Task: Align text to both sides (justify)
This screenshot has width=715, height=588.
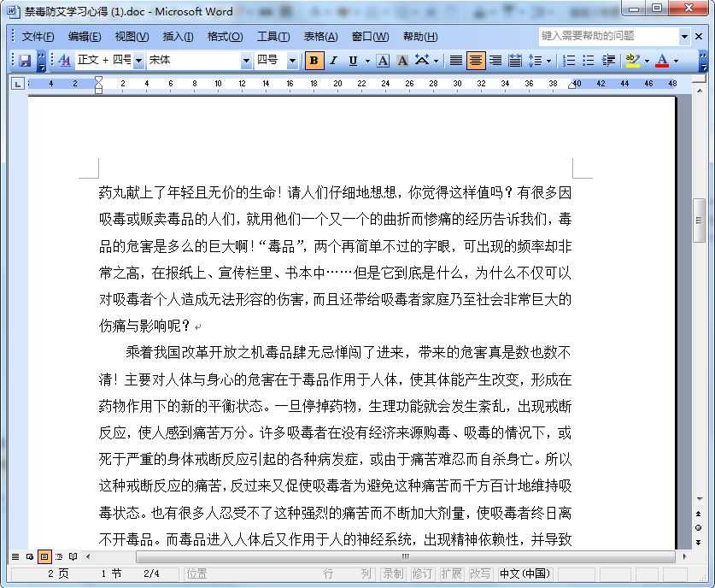Action: pos(456,60)
